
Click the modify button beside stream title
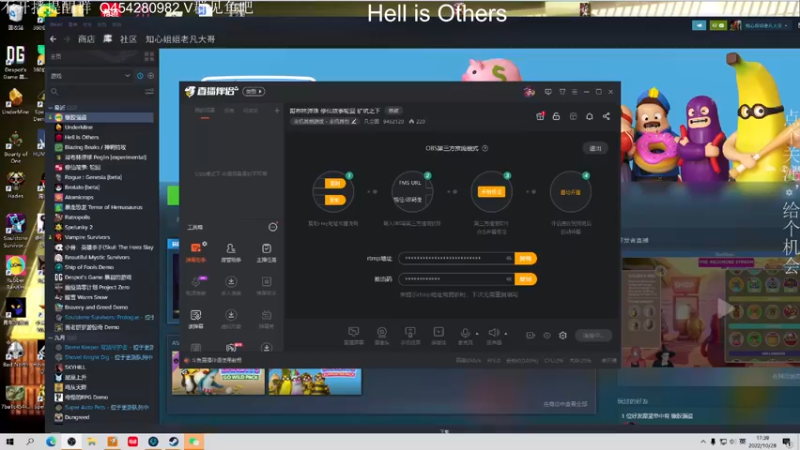393,110
